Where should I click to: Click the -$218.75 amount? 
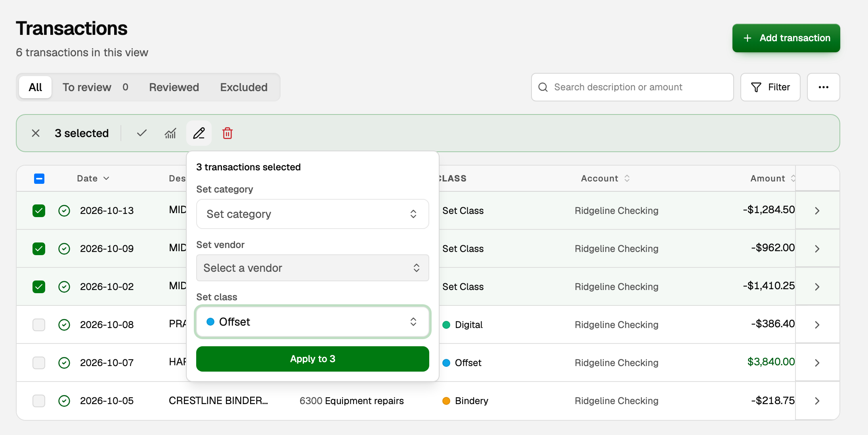[773, 401]
